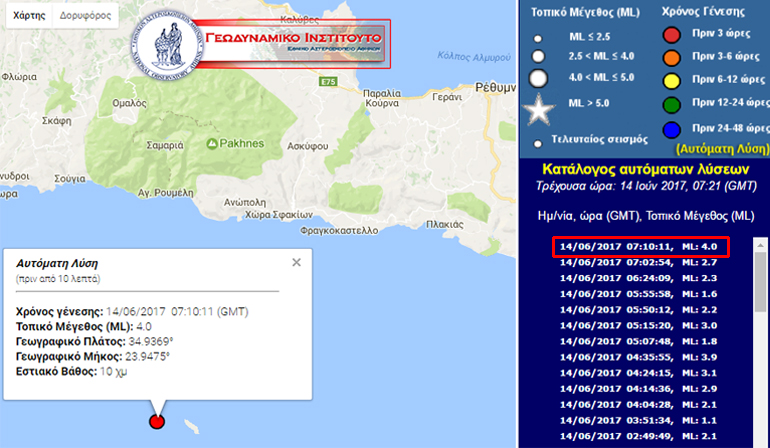Select the 07:10:11 ML 4.0 earthquake entry
This screenshot has width=770, height=448.
(640, 246)
